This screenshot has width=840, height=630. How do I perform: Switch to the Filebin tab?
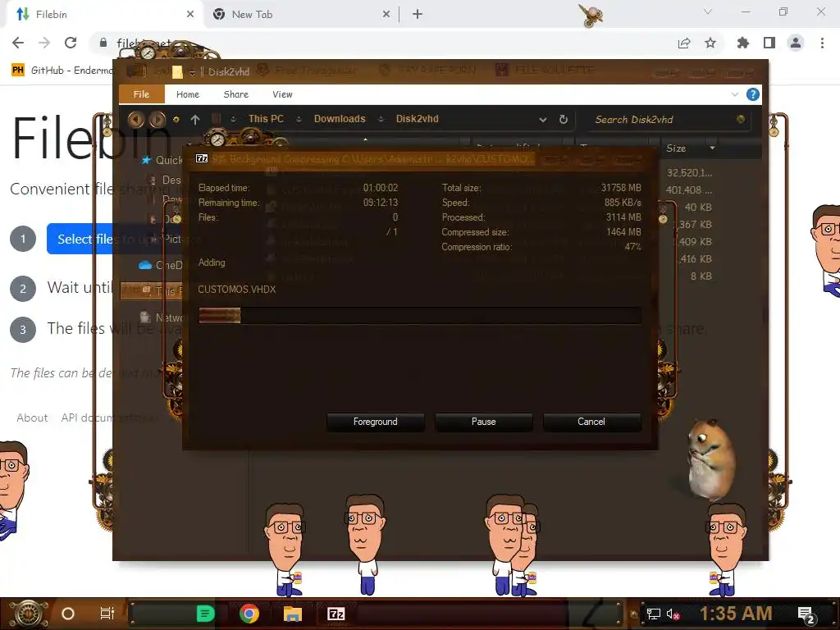coord(104,15)
